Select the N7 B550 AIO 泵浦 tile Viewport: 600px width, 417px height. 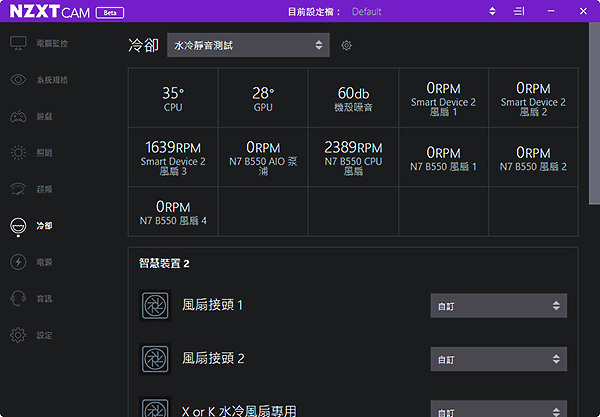pyautogui.click(x=263, y=157)
